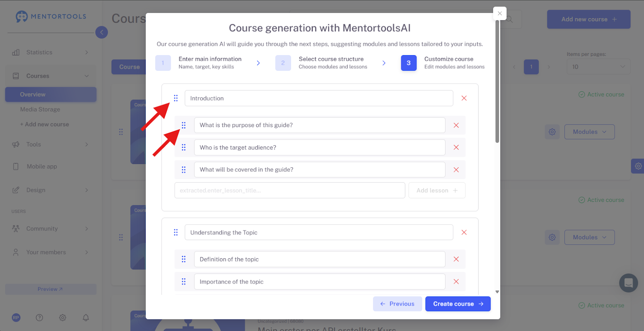Remove 'Who is the target audience?' lesson
The image size is (644, 331).
point(456,148)
